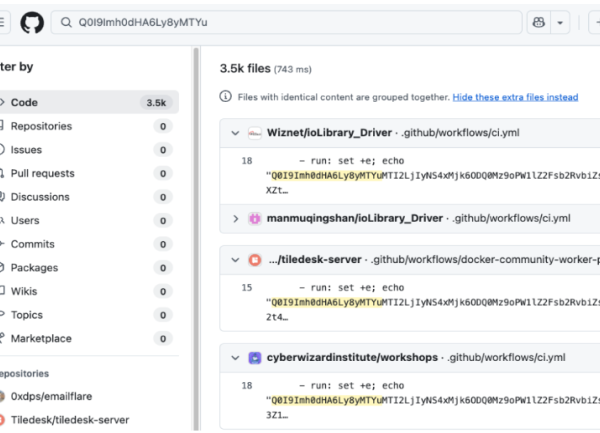Click the tiledesk-server repository avatar
The width and height of the screenshot is (600, 433).
pos(255,260)
